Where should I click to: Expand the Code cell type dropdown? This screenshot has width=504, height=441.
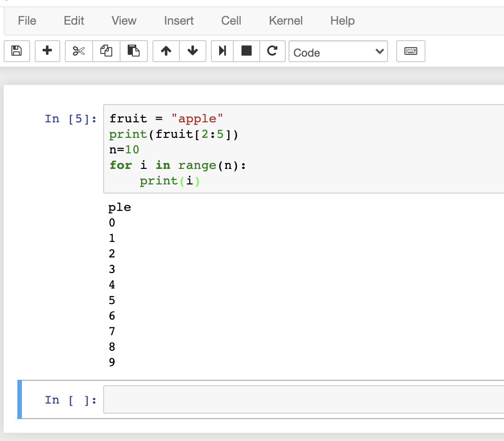click(x=338, y=52)
